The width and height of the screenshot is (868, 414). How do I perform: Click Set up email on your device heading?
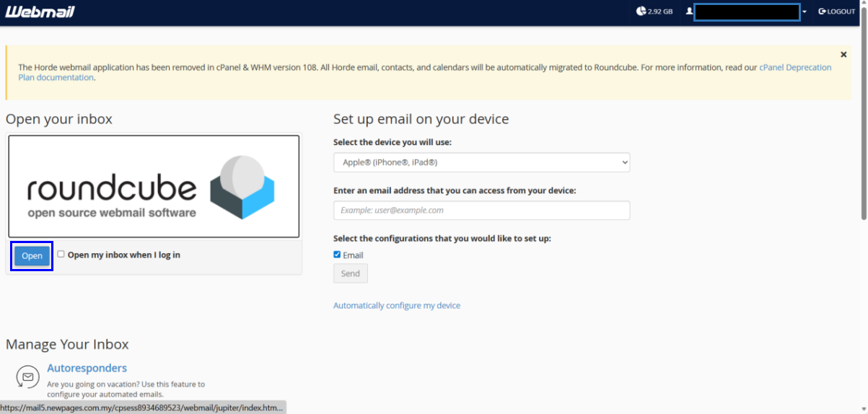tap(421, 119)
